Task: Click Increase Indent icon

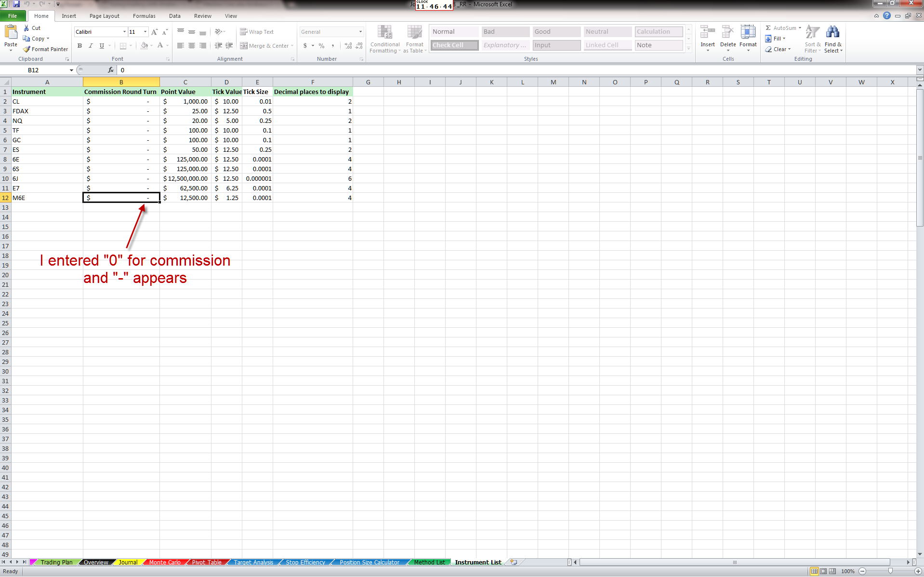Action: coord(229,46)
